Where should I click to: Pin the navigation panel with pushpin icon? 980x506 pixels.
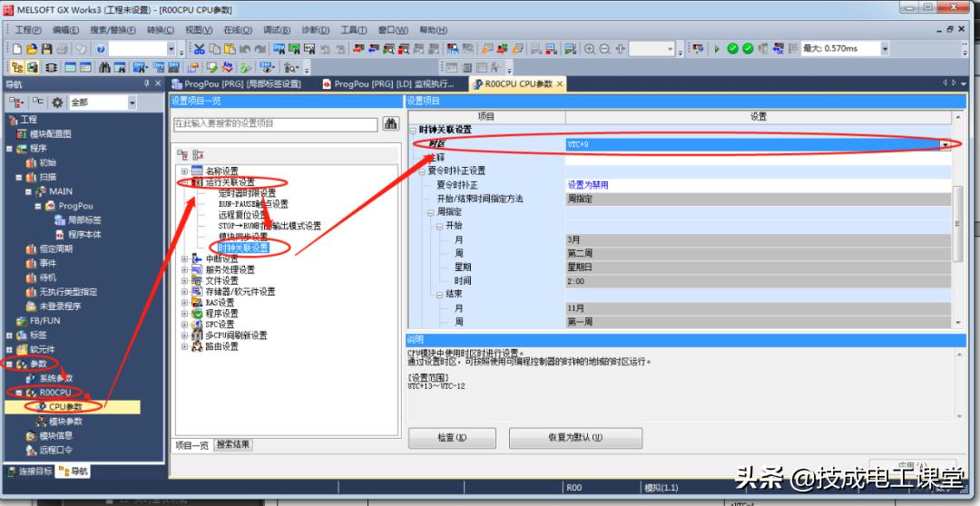tap(147, 83)
